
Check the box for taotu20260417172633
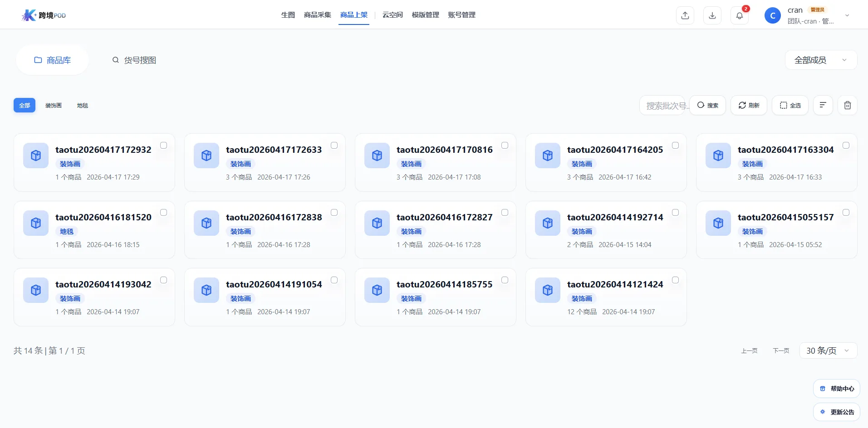334,146
